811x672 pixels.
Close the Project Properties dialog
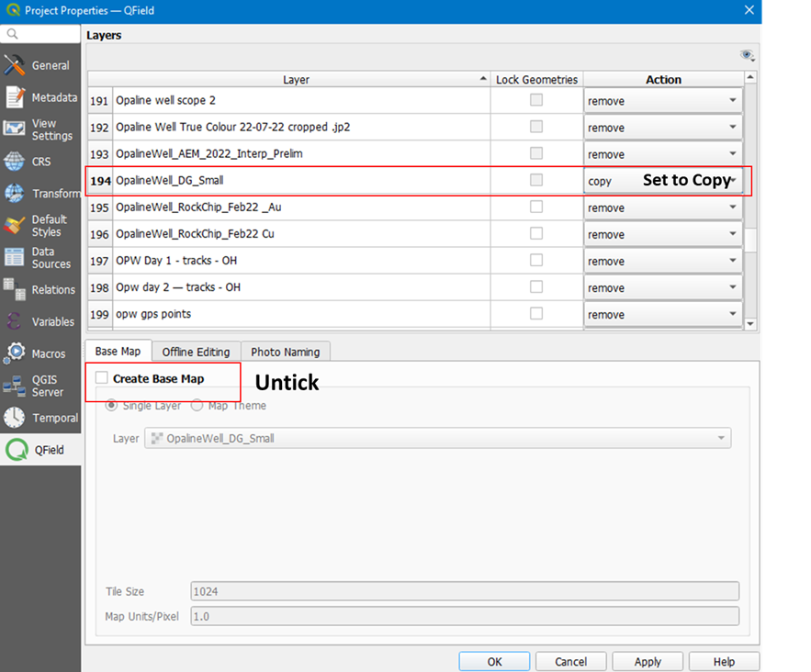tap(749, 10)
